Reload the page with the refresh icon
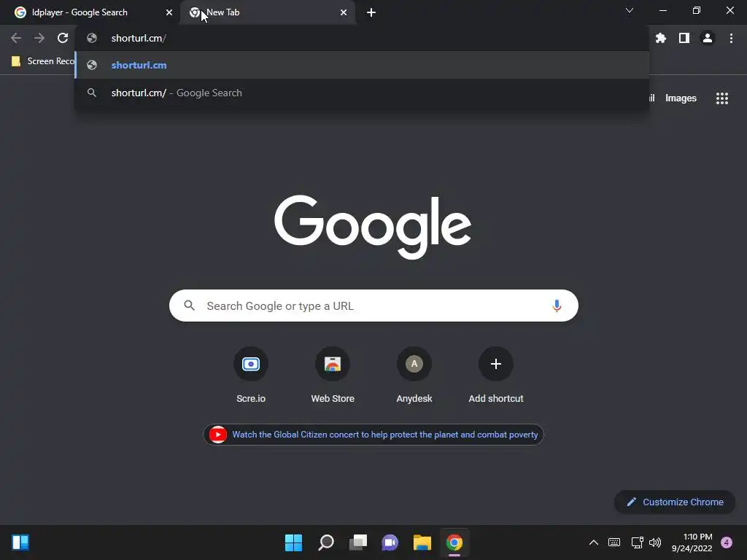Image resolution: width=747 pixels, height=560 pixels. coord(63,38)
